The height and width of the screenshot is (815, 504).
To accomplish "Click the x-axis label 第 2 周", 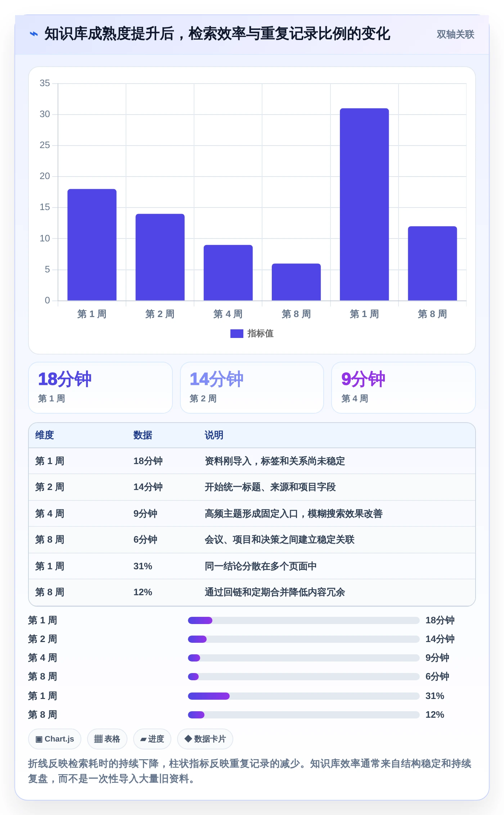I will (x=160, y=314).
